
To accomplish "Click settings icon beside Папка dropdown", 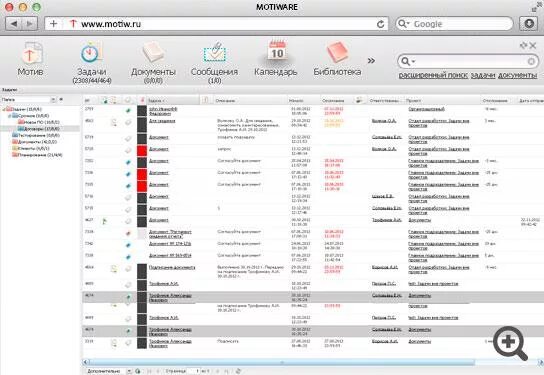I will 61,100.
